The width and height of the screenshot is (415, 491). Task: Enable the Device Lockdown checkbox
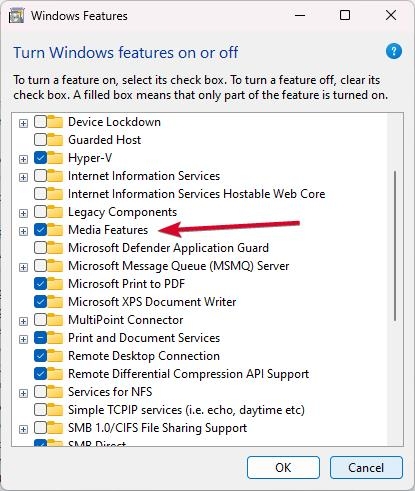click(40, 122)
